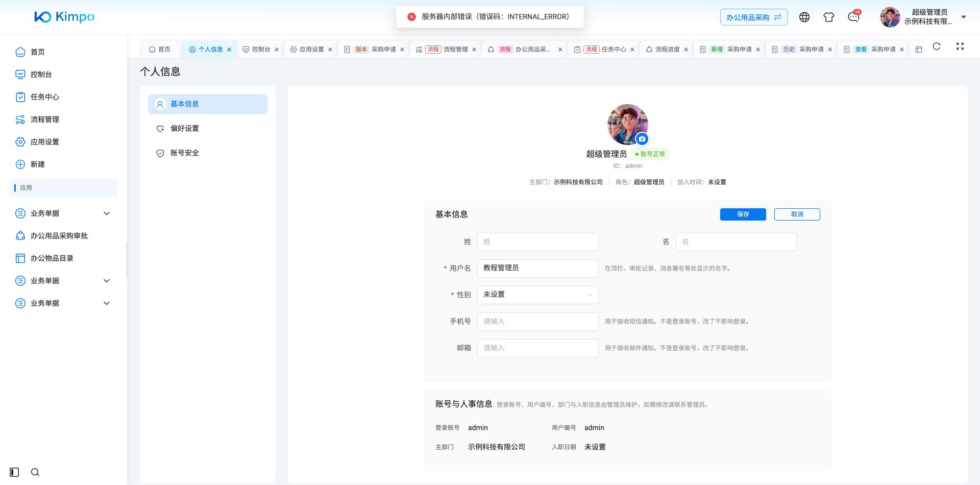Switch app via 办公用品采购 button
The image size is (980, 485).
click(754, 17)
